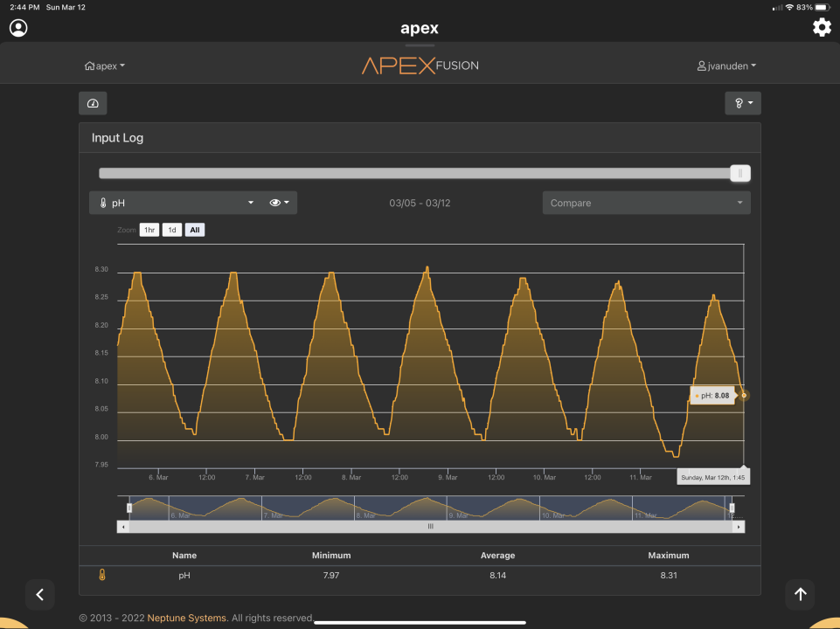Set chart zoom to All
Image resolution: width=840 pixels, height=629 pixels.
[x=194, y=230]
